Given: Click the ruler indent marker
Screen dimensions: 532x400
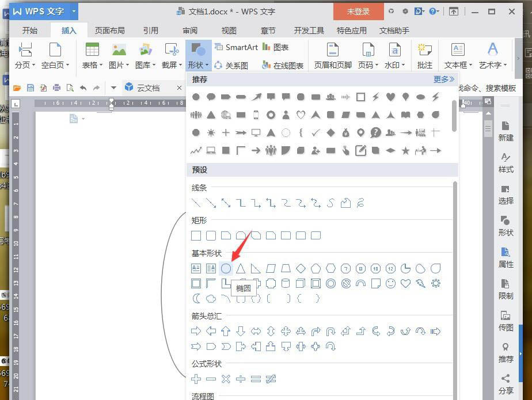Looking at the screenshot, I should tap(111, 104).
